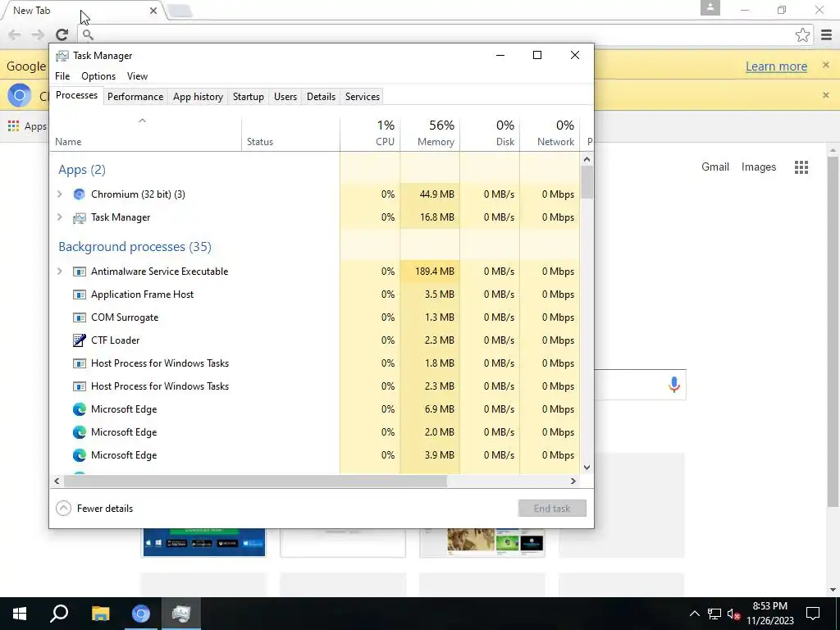Click the taskbar clock showing 8:53 PM
Image resolution: width=840 pixels, height=630 pixels.
tap(769, 614)
